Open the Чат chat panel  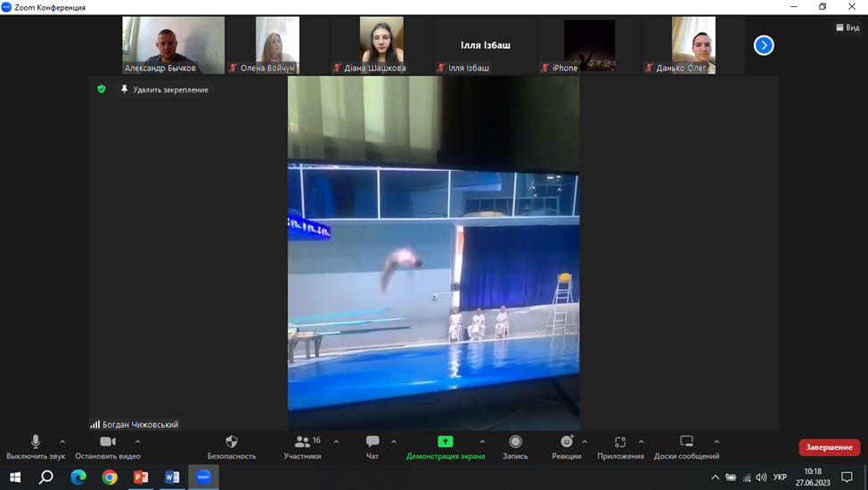tap(373, 442)
